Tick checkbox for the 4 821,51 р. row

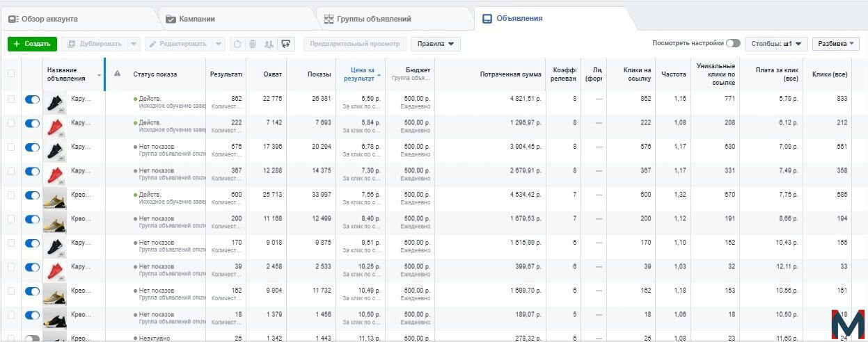pos(10,99)
